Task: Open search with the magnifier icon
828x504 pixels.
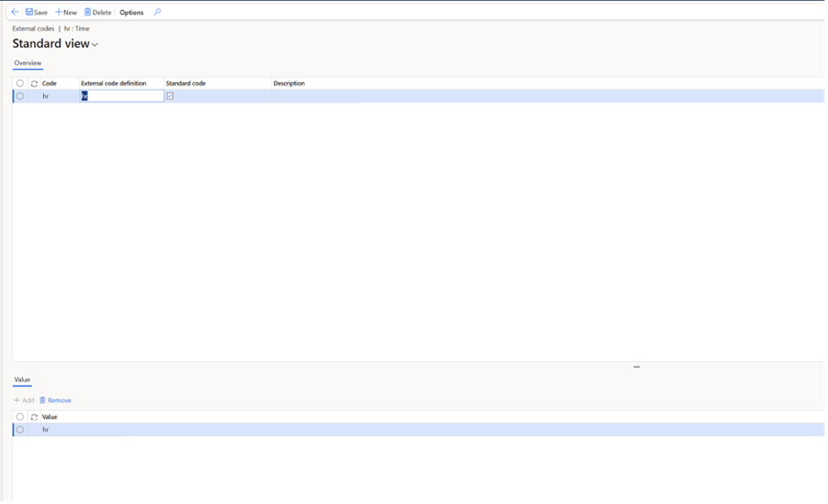Action: coord(156,11)
